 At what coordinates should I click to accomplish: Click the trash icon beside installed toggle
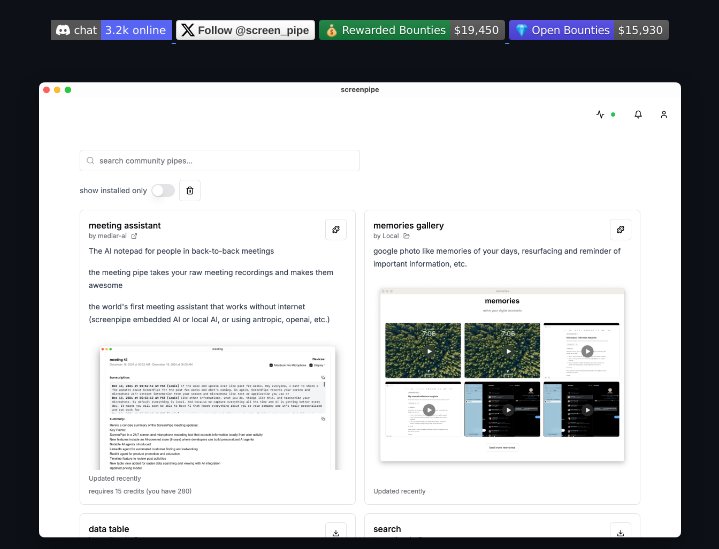(x=190, y=190)
